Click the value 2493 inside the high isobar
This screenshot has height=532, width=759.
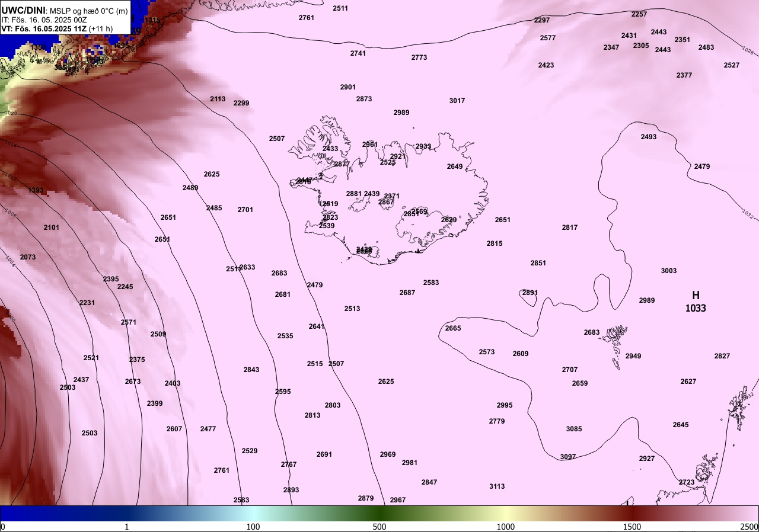[649, 137]
